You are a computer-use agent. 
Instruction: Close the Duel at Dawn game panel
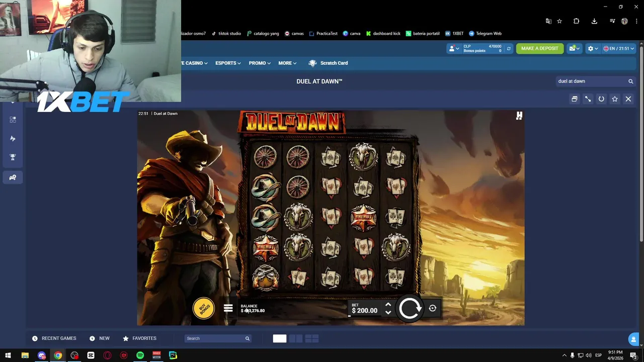[628, 99]
